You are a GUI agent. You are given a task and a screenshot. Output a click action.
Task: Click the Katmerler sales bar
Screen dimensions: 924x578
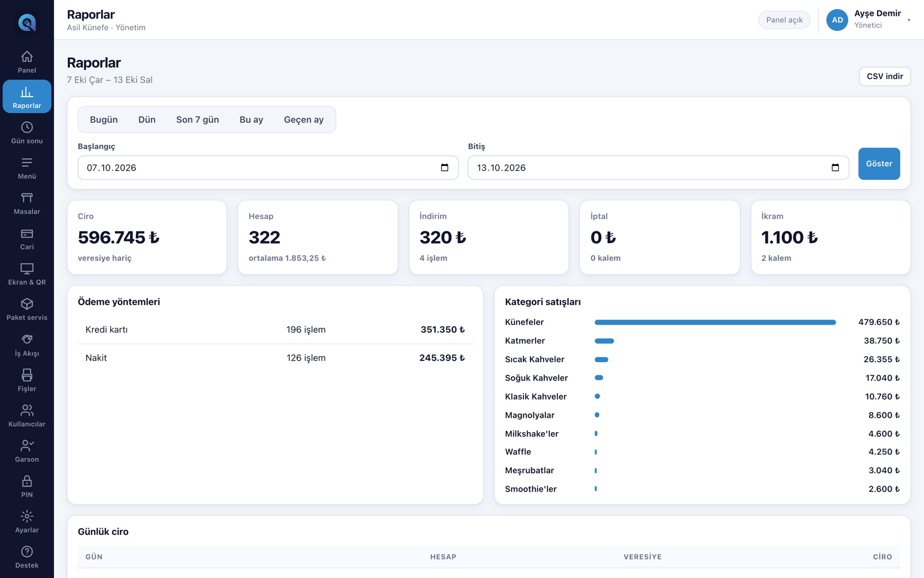click(604, 341)
